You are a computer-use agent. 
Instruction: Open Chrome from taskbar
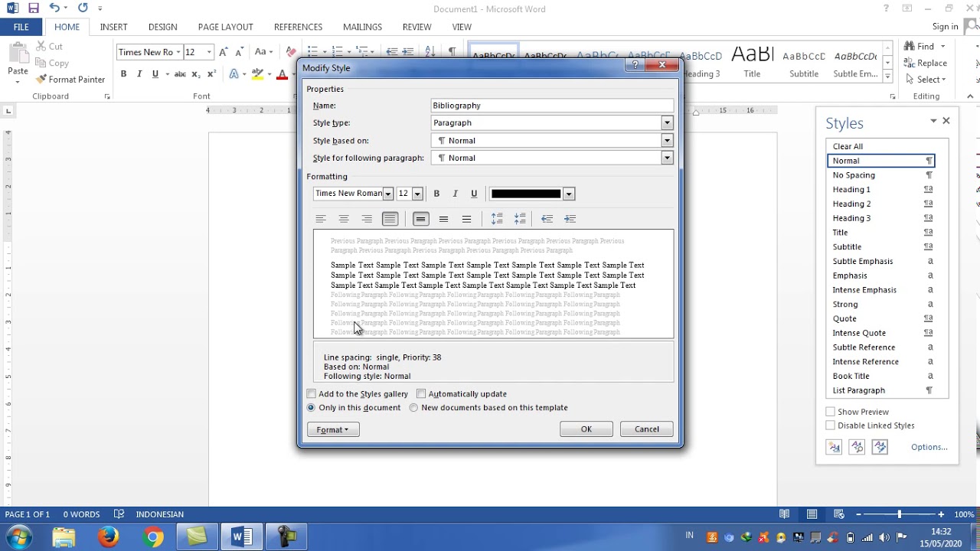pyautogui.click(x=152, y=537)
